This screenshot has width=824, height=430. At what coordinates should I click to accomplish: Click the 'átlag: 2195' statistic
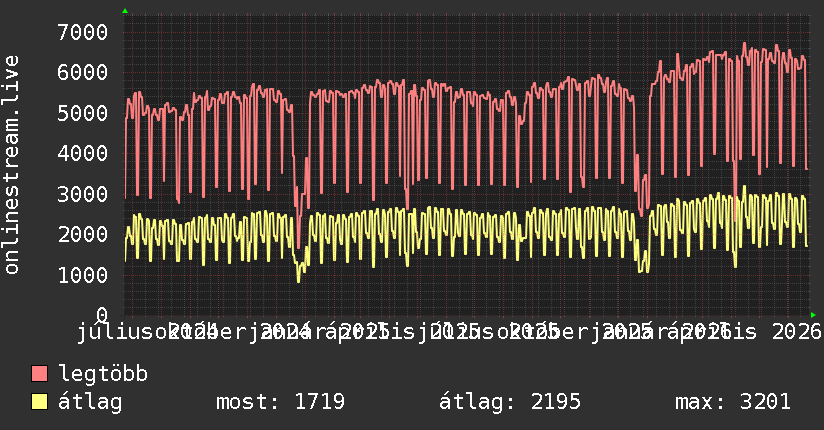[510, 402]
